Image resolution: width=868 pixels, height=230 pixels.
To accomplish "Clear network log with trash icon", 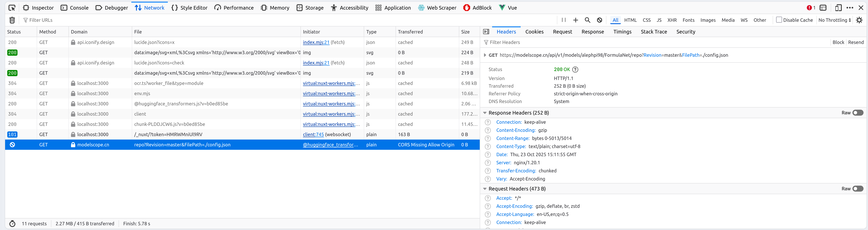I will point(12,20).
